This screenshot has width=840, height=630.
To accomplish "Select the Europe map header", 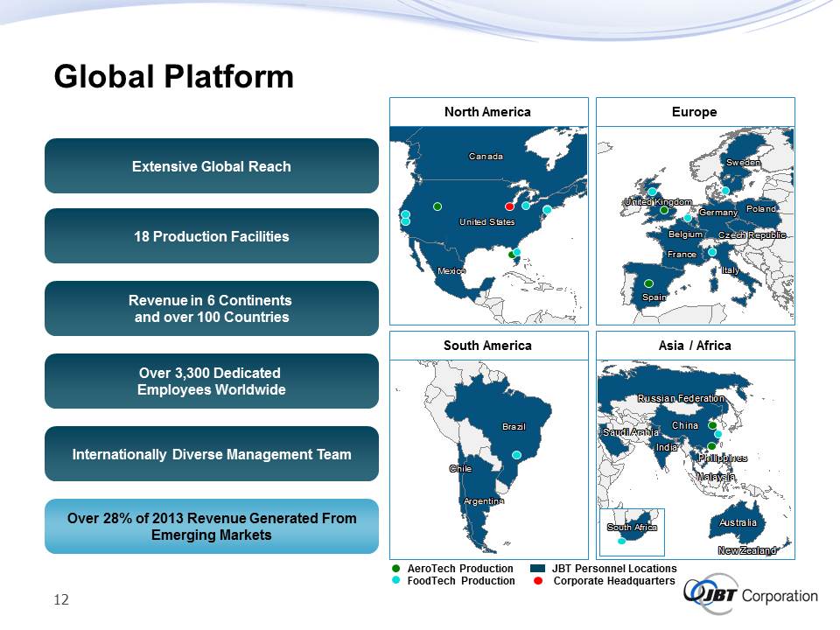I will pyautogui.click(x=695, y=112).
